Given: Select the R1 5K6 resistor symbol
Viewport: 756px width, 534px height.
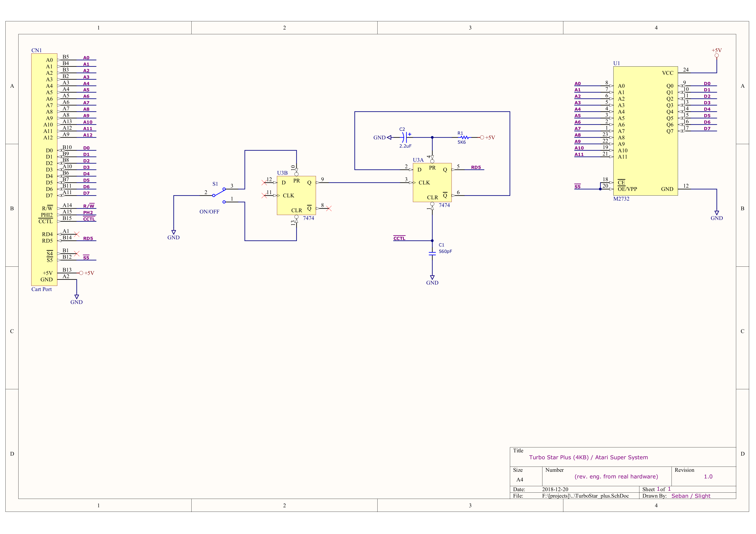Looking at the screenshot, I should (464, 137).
